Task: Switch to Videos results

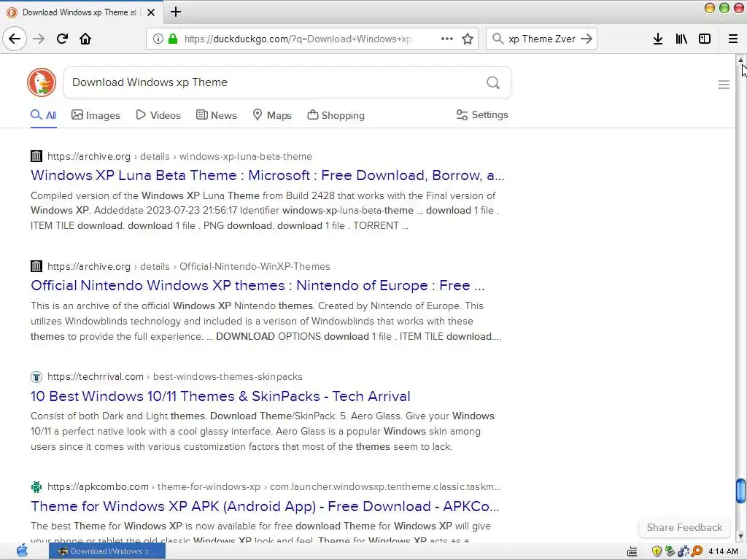Action: [x=158, y=115]
